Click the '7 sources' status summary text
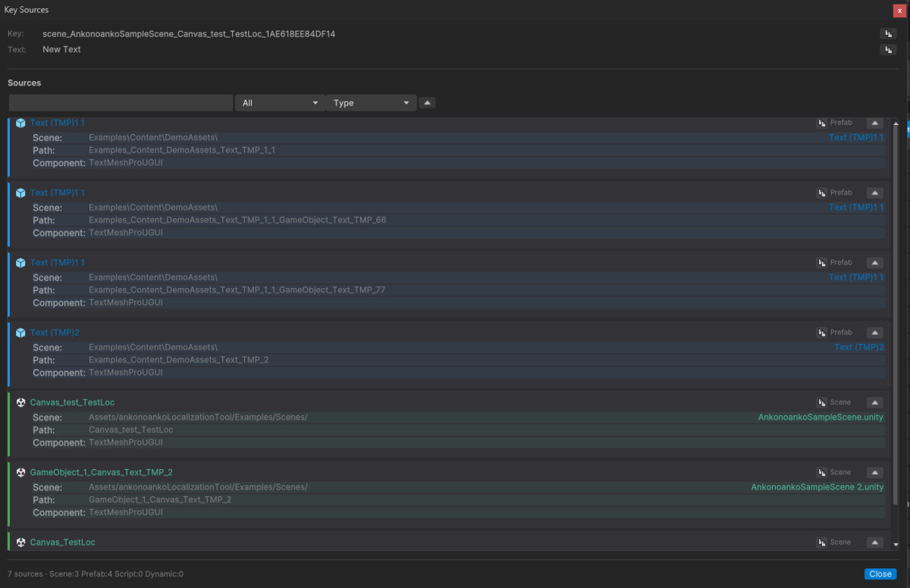 [x=95, y=574]
